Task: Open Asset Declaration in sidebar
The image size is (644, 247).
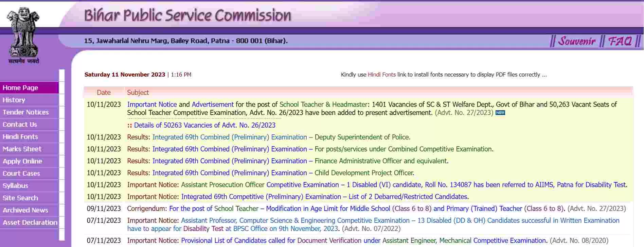Action: [x=29, y=223]
